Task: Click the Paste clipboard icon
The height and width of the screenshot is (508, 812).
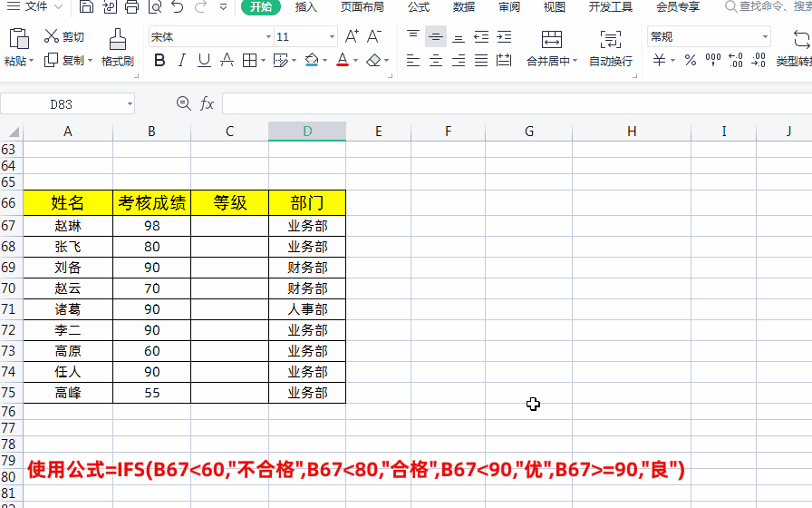Action: [x=19, y=39]
